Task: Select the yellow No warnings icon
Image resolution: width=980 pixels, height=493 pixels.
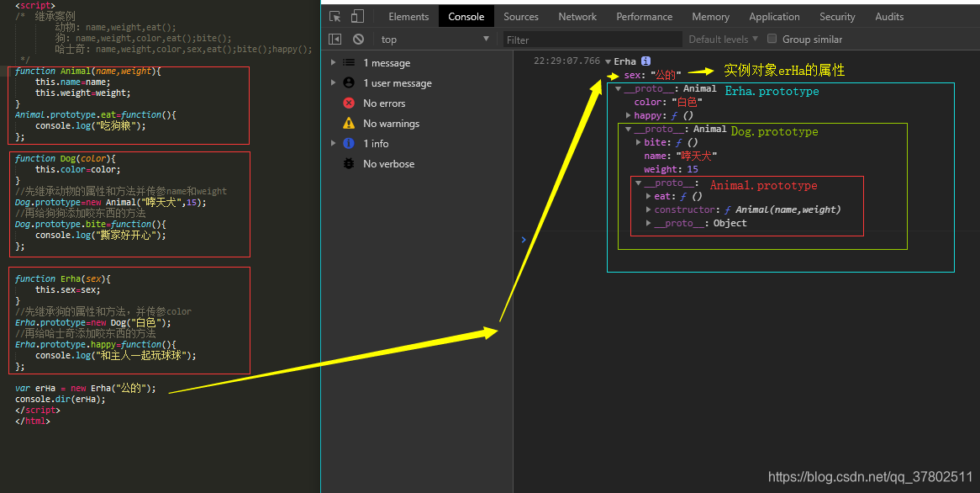Action: click(349, 123)
